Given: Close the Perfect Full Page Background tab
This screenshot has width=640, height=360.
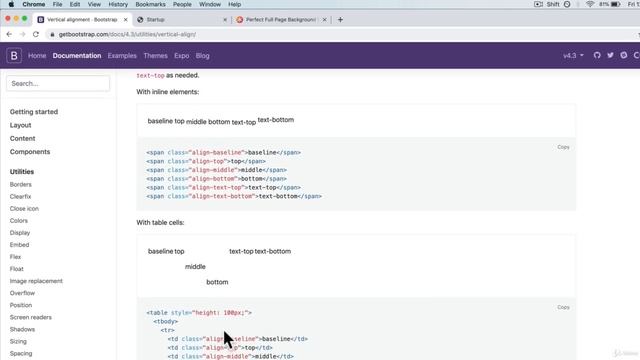Looking at the screenshot, I should click(x=324, y=20).
